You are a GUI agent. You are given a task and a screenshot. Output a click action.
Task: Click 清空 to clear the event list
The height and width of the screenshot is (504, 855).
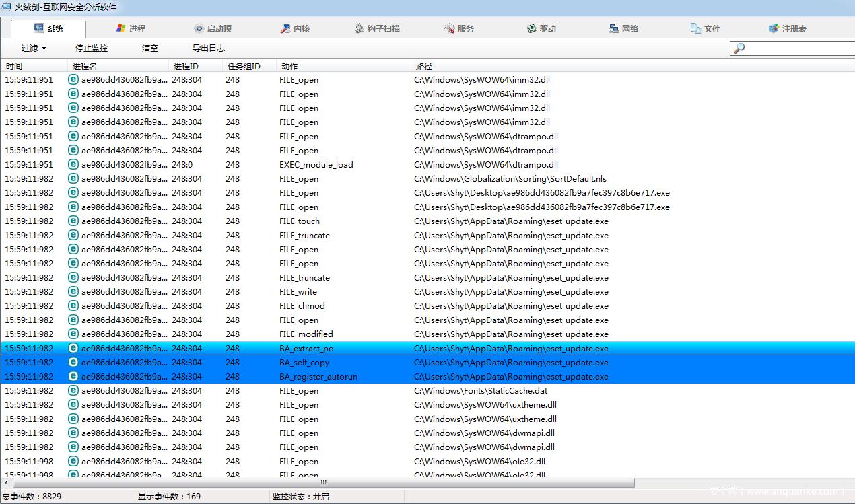coord(150,48)
